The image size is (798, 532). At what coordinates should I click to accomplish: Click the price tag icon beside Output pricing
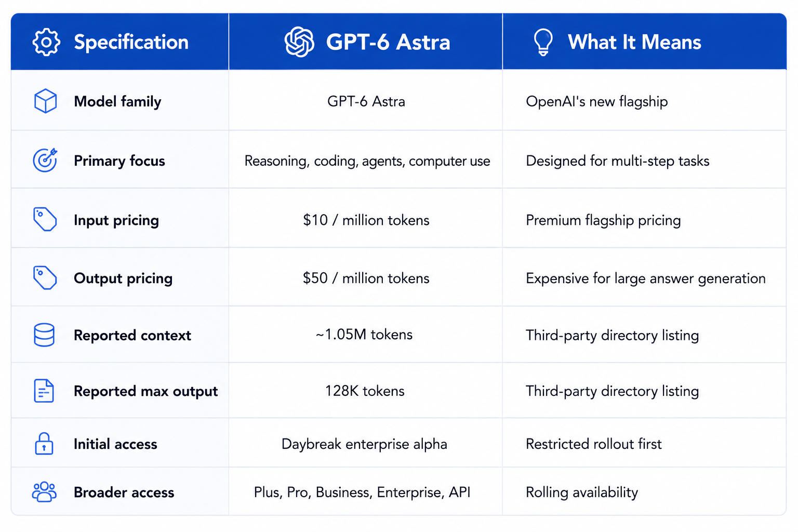pos(45,278)
